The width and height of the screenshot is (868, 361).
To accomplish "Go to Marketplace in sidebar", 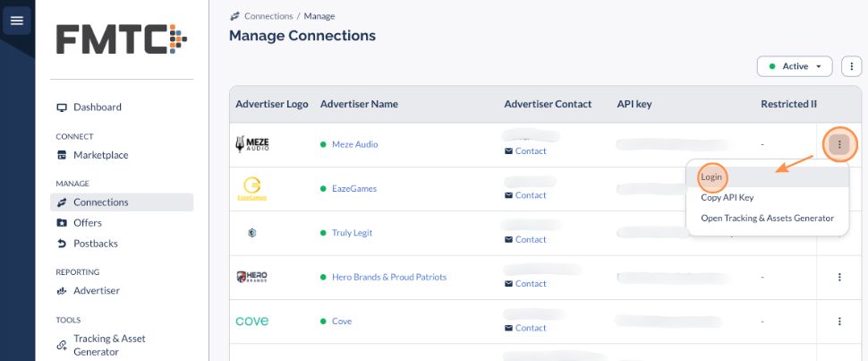I will point(100,155).
